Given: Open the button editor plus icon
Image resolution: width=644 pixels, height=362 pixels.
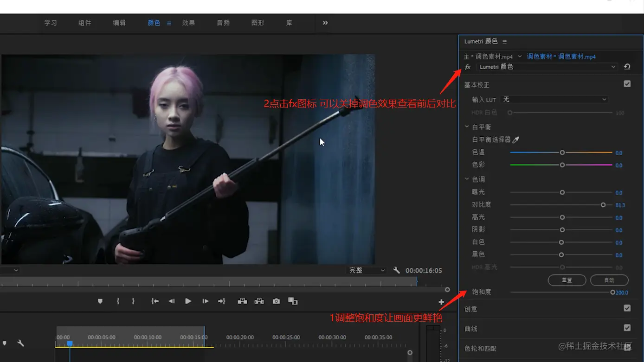Looking at the screenshot, I should tap(441, 302).
